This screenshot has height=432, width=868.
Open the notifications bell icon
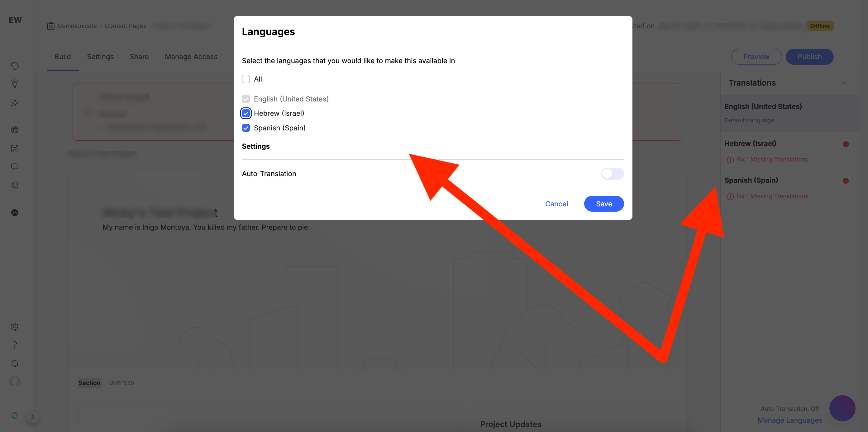pos(15,363)
